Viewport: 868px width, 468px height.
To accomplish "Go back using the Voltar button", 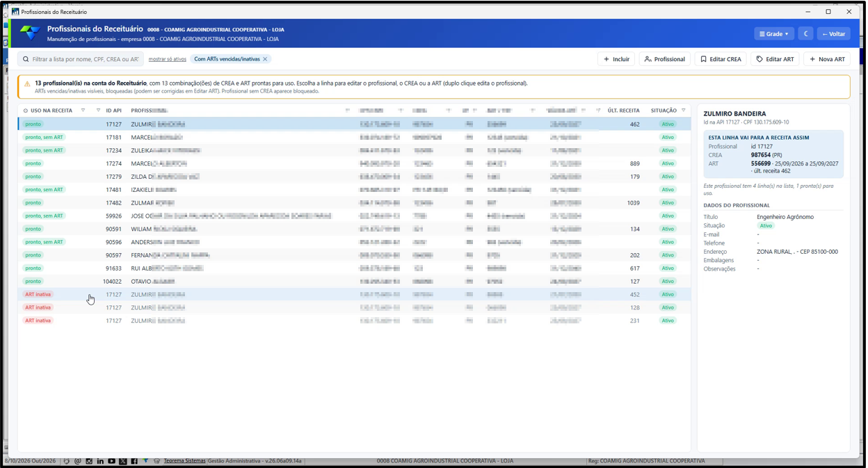I will tap(833, 33).
